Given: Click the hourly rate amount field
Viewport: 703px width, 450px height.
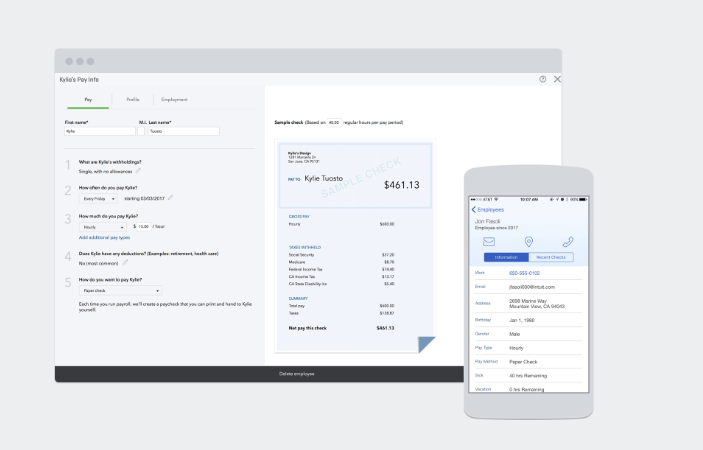Looking at the screenshot, I should pos(143,227).
